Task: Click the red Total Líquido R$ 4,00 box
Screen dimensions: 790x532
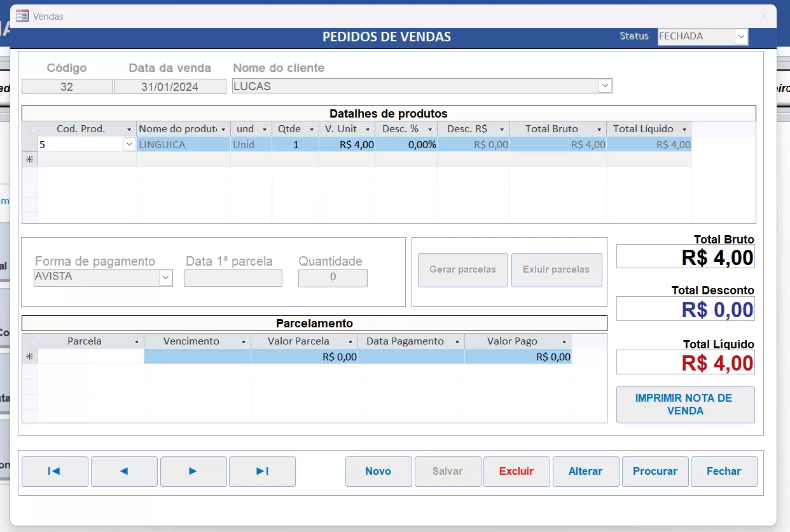Action: click(x=686, y=362)
